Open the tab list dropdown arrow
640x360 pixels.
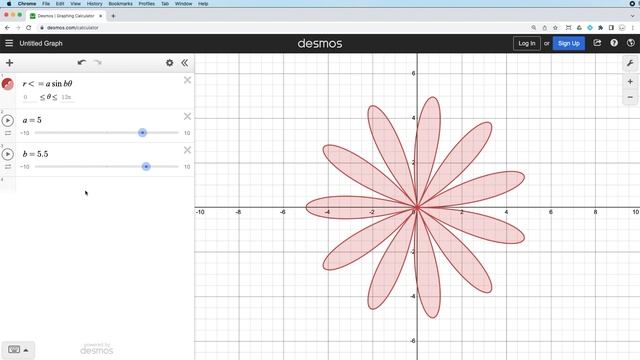[632, 16]
